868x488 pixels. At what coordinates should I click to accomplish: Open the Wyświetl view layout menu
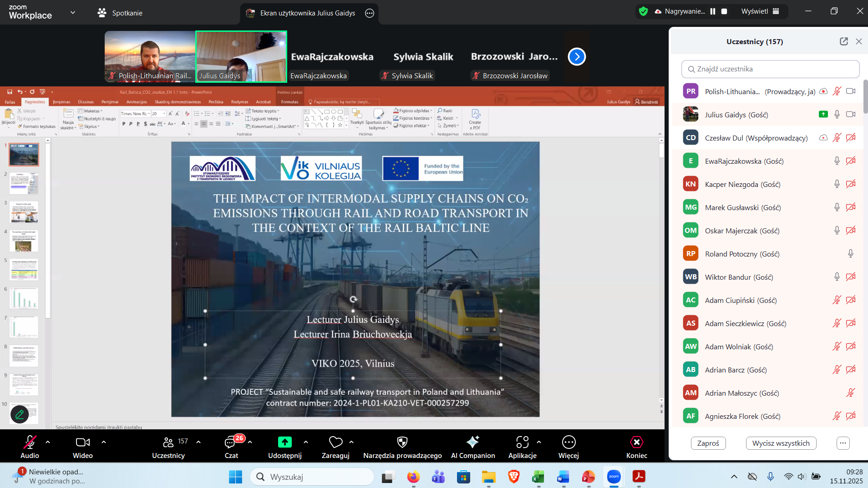coord(760,11)
